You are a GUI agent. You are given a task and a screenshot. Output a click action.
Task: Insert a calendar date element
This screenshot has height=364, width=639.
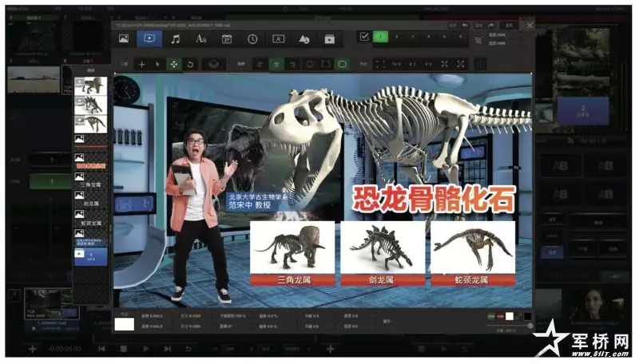[x=227, y=38]
